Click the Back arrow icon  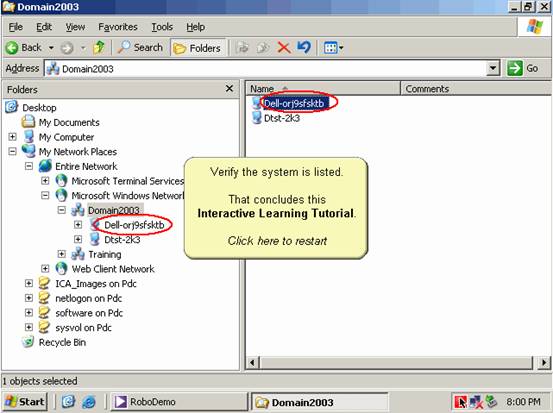(12, 48)
